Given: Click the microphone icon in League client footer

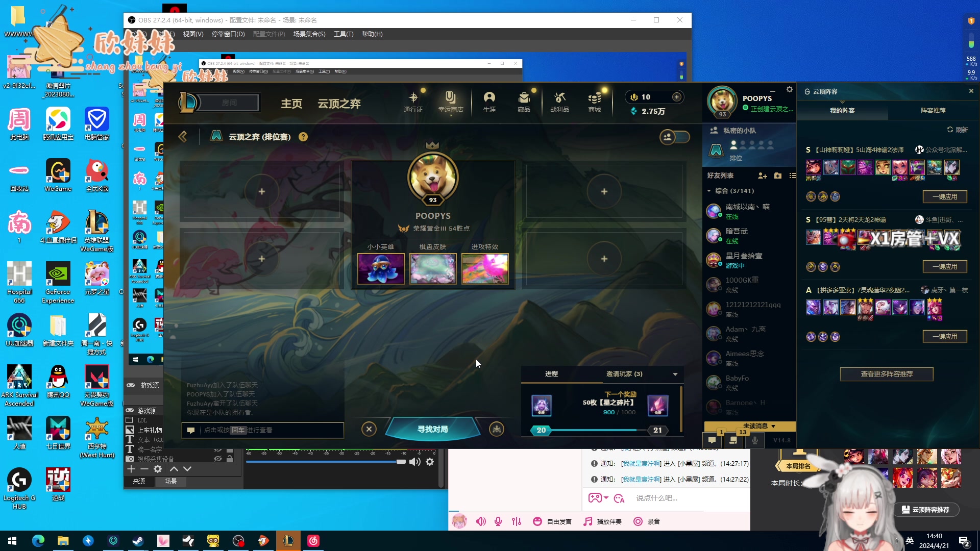Looking at the screenshot, I should tap(755, 440).
